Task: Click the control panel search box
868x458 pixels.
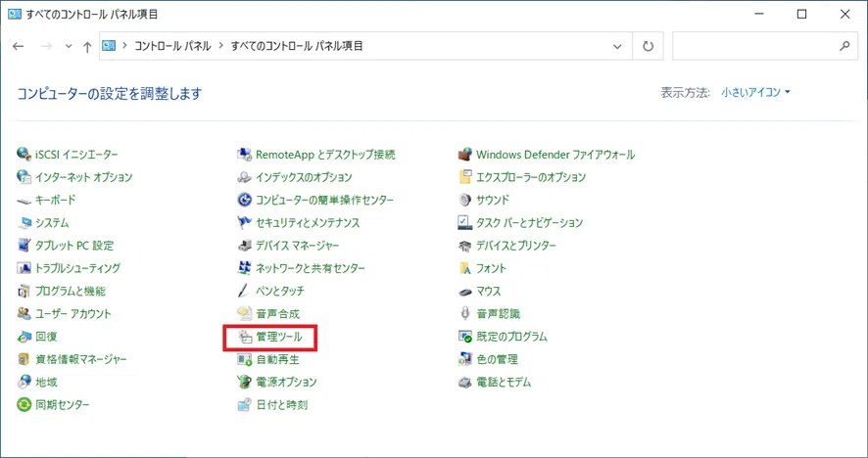Action: click(x=765, y=46)
